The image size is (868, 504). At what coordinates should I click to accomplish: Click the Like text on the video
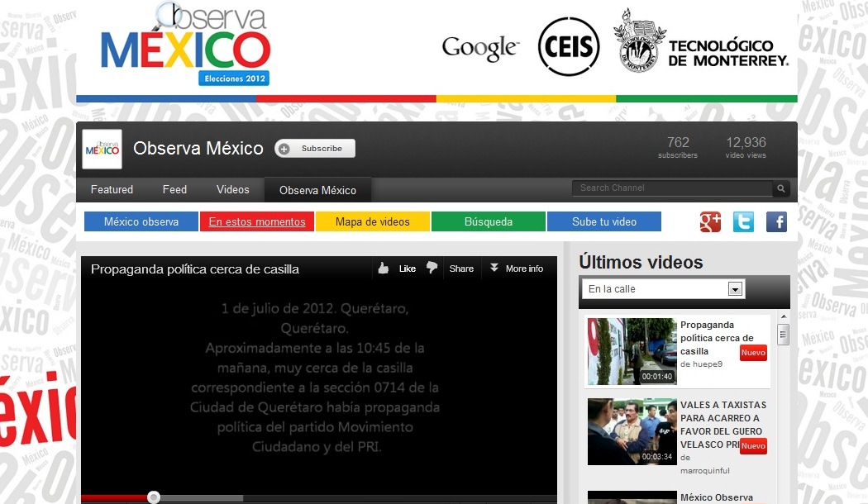407,269
